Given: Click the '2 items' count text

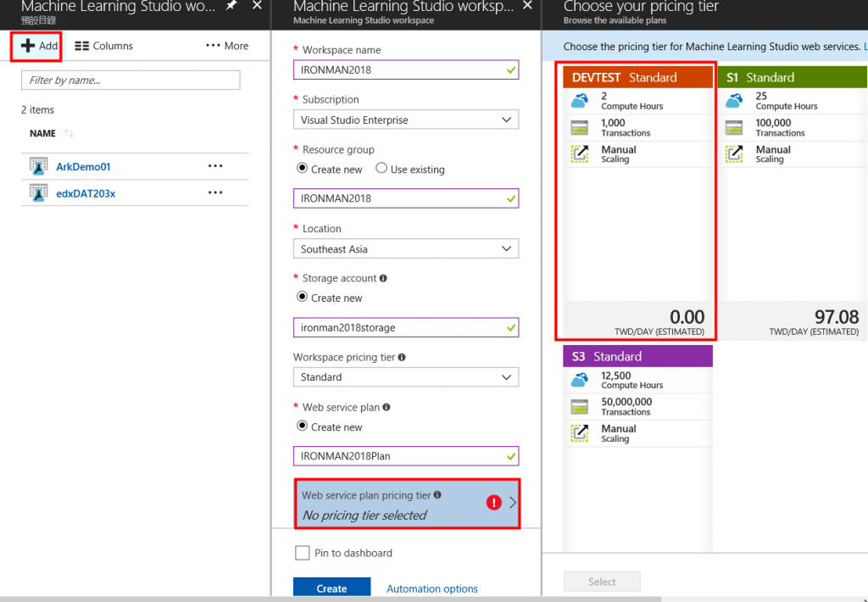Looking at the screenshot, I should click(37, 109).
